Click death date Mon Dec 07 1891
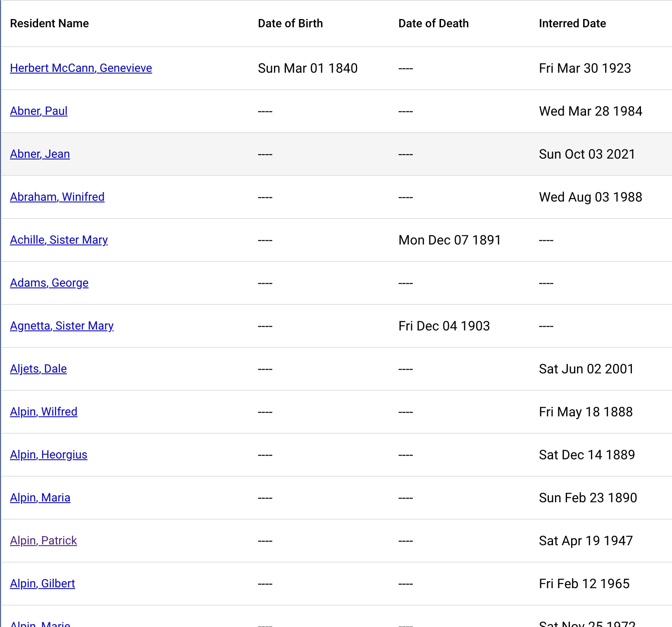This screenshot has height=627, width=672. coord(450,240)
